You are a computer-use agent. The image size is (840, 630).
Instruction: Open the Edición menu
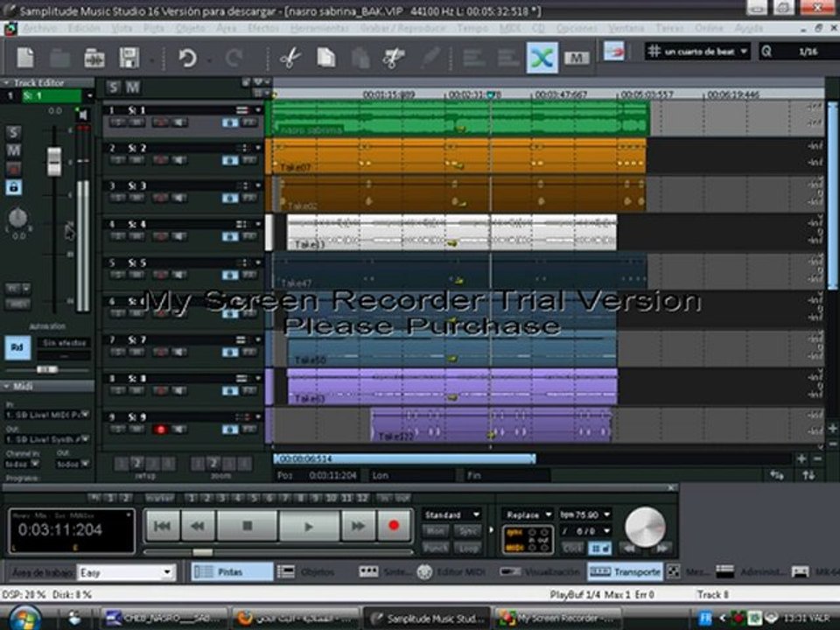pos(84,28)
